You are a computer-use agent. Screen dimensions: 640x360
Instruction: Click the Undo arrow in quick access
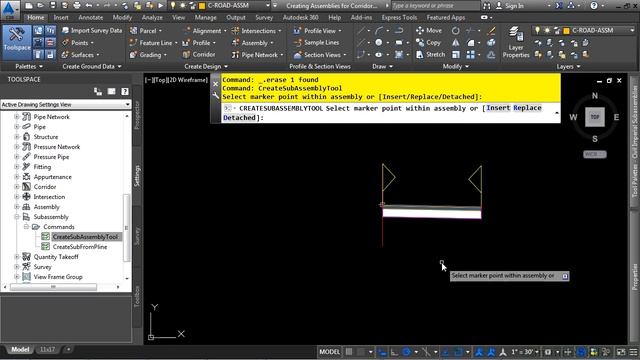pos(89,6)
